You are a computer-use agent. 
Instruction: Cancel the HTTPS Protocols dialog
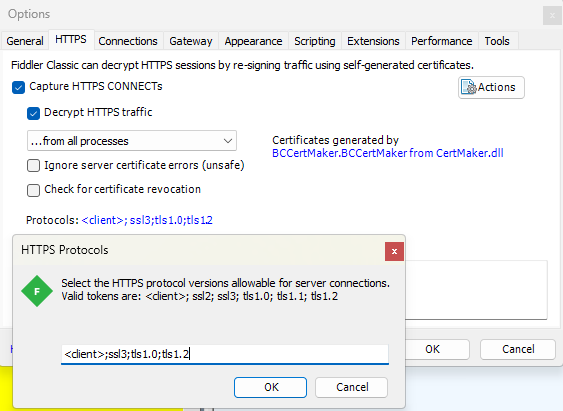352,387
